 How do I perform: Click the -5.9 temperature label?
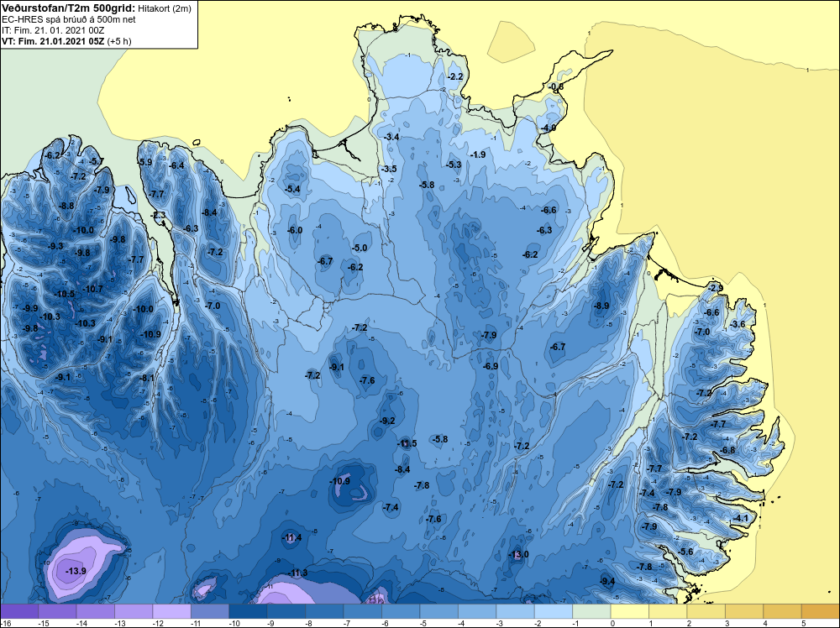click(144, 162)
